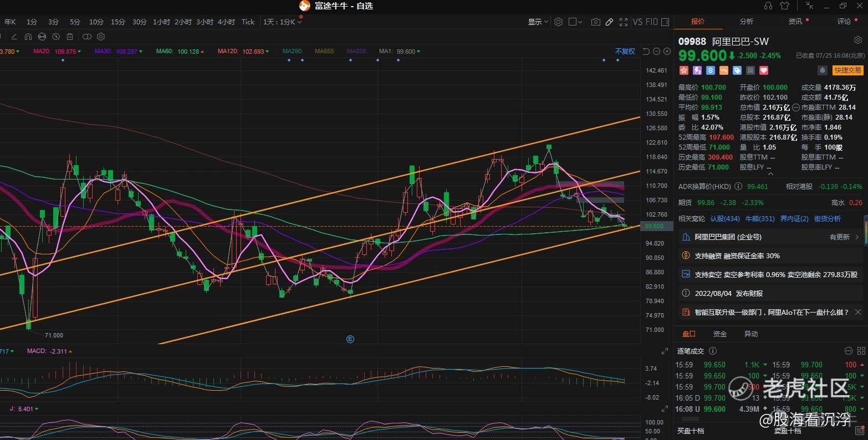Click the overlapping circles overlay icon
The width and height of the screenshot is (868, 440).
[x=87, y=37]
